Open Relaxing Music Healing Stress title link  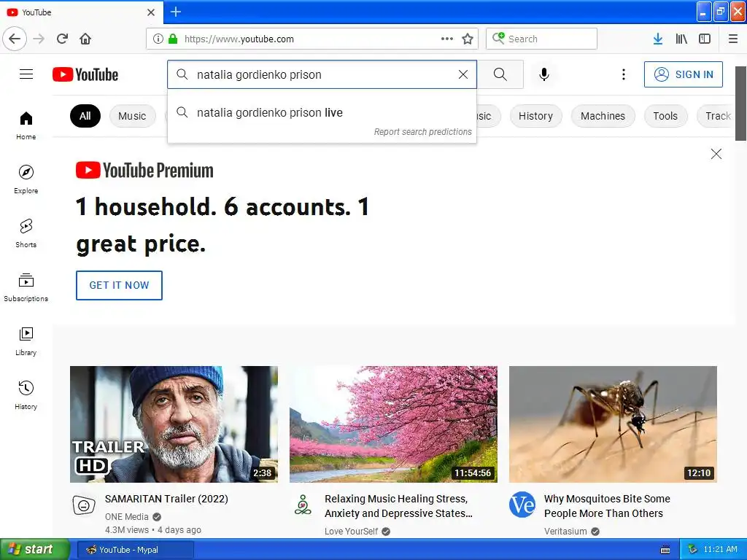(x=399, y=506)
